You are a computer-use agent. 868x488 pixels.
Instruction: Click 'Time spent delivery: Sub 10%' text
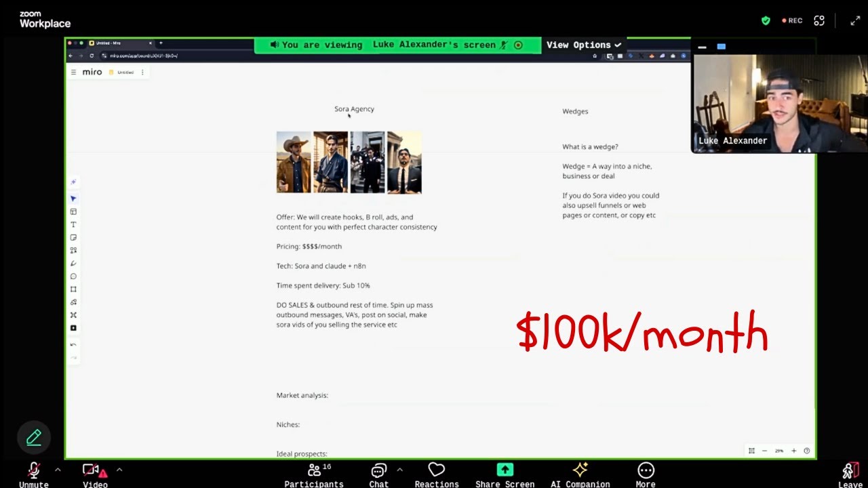[323, 285]
